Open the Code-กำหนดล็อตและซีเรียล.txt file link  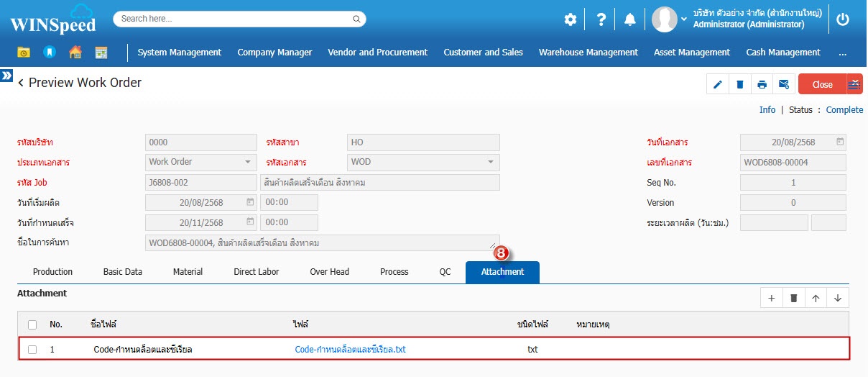(x=350, y=350)
